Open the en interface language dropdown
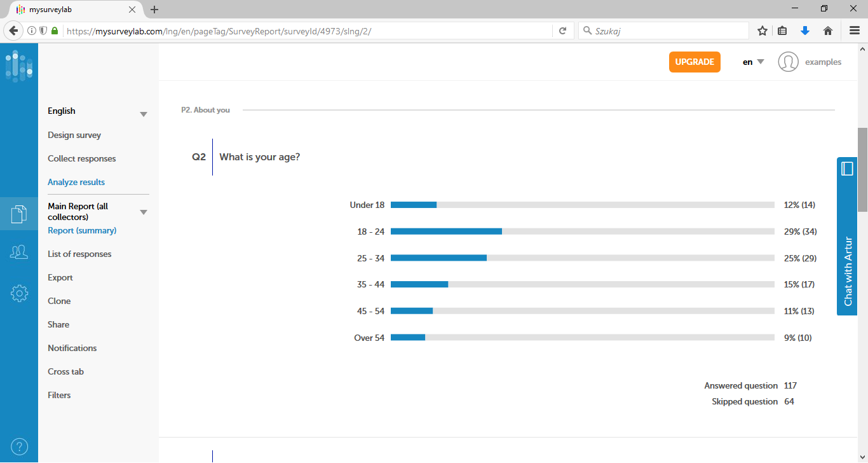This screenshot has width=868, height=463. 754,62
